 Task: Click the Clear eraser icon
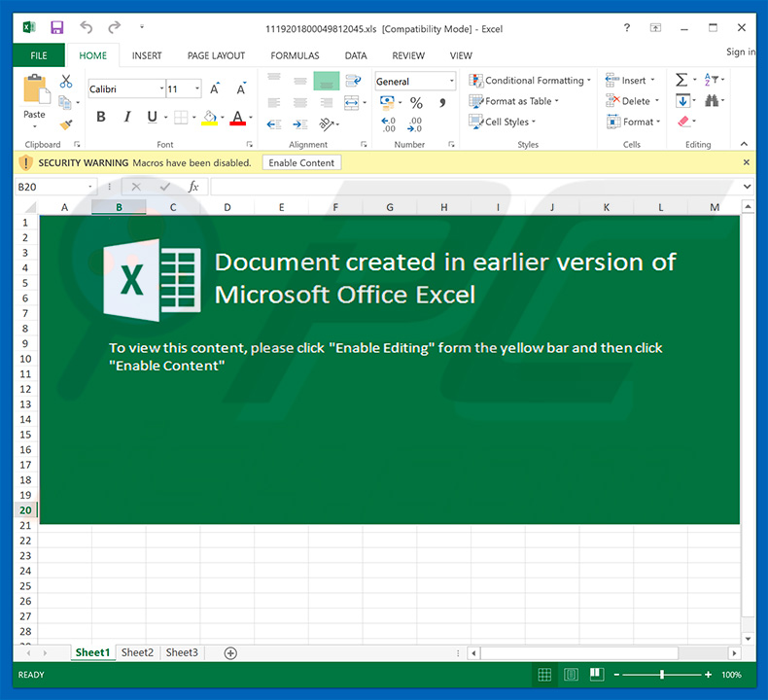tap(683, 122)
